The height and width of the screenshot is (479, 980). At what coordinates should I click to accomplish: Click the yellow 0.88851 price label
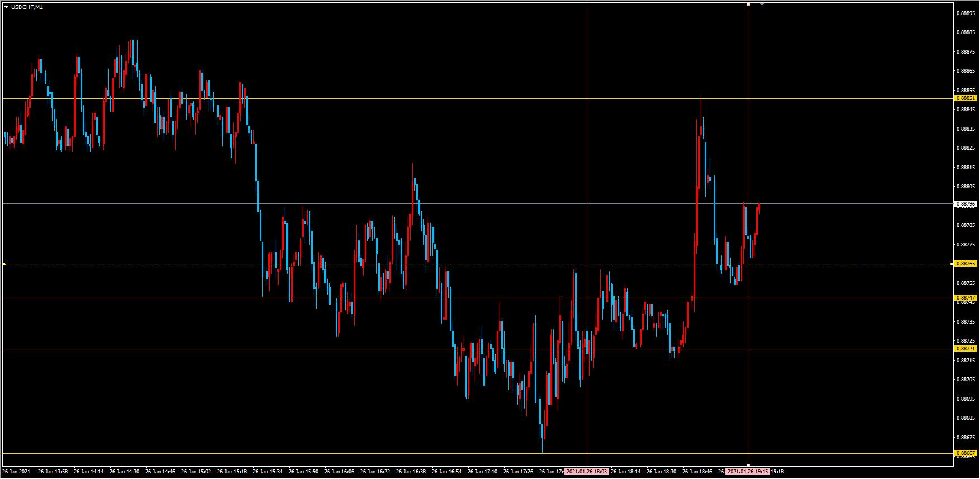[x=965, y=98]
